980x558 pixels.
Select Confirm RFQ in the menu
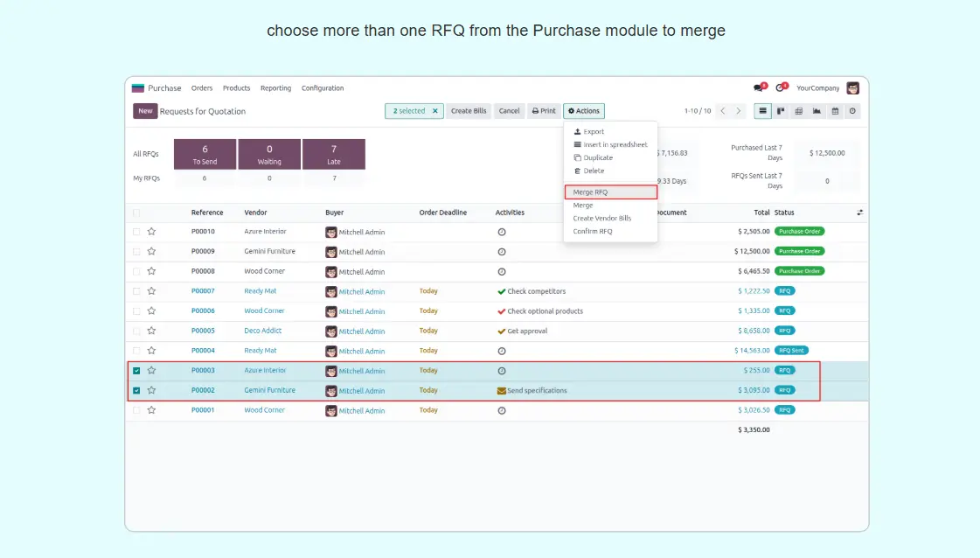click(x=593, y=232)
